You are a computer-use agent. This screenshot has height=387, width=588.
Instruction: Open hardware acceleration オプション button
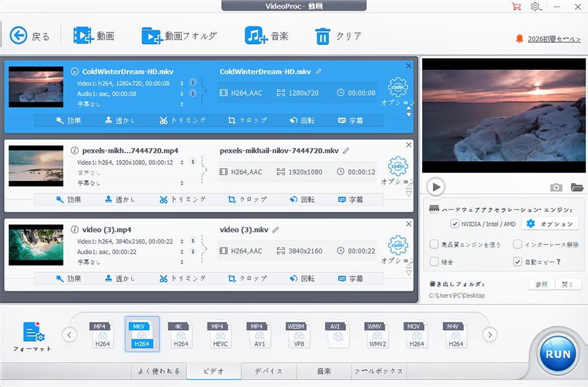click(x=550, y=224)
